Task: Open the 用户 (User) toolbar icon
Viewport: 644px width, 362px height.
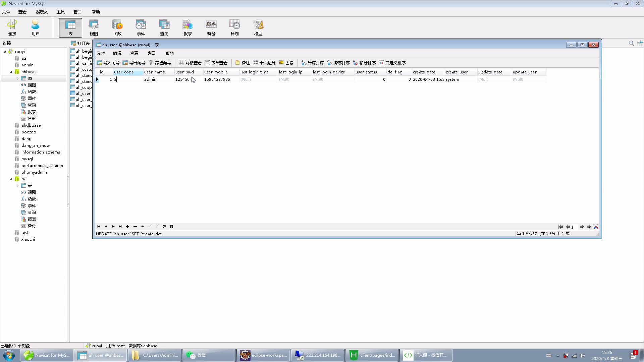Action: 35,27
